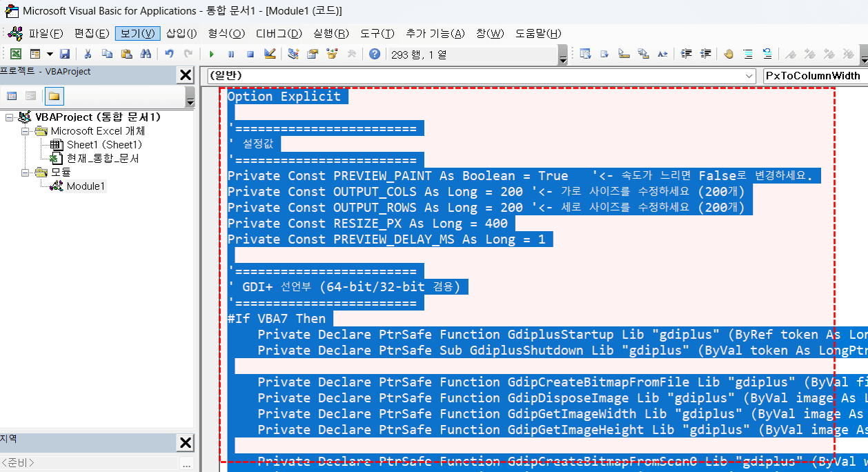The width and height of the screenshot is (868, 472).
Task: Open Find with the binoculars icon
Action: click(146, 54)
